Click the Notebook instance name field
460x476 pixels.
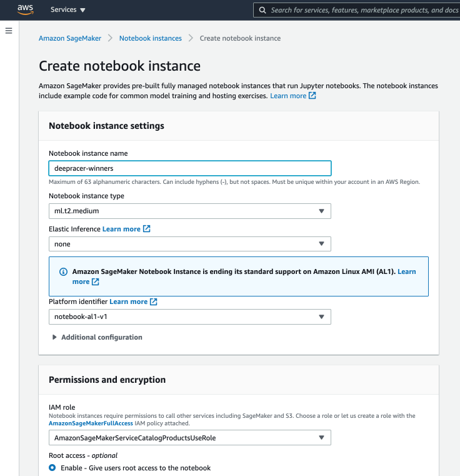coord(189,168)
